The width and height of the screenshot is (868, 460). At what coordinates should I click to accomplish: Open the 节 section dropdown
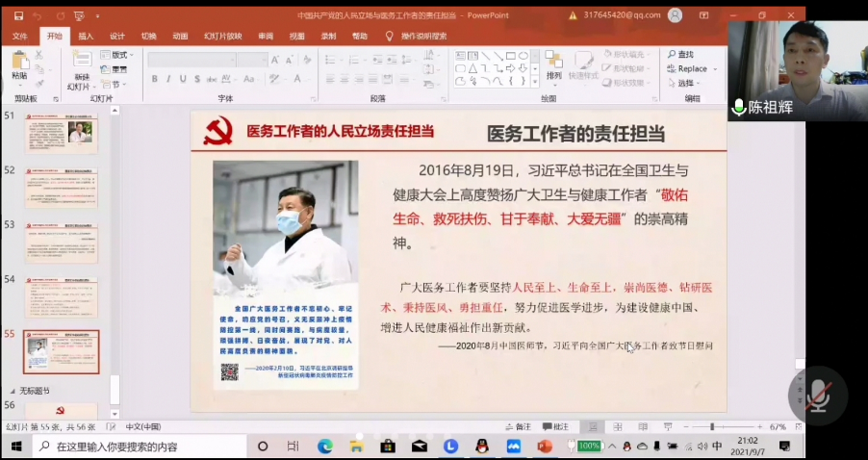(115, 84)
